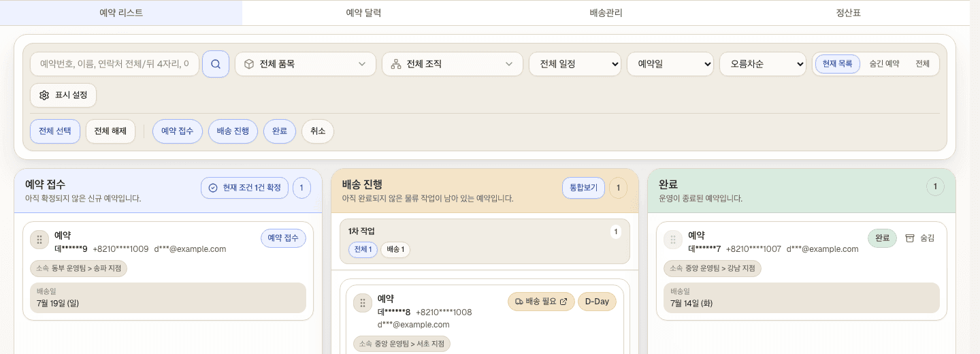The image size is (980, 354).
Task: Click the magnifier search icon button
Action: pos(216,64)
